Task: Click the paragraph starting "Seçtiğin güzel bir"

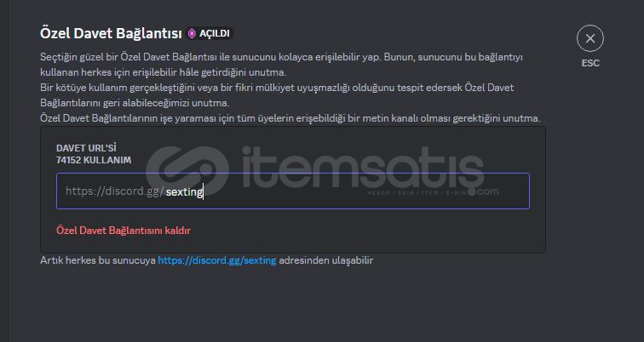Action: 281,65
